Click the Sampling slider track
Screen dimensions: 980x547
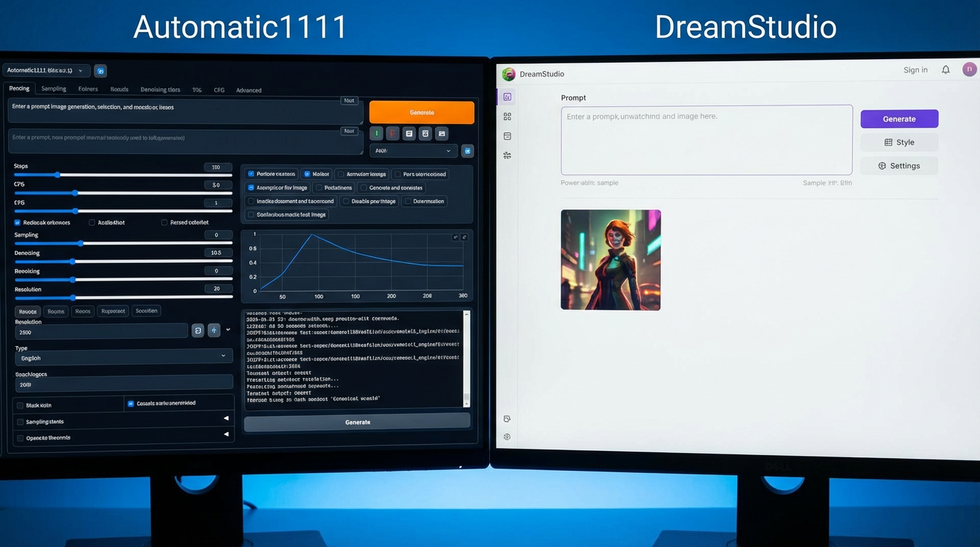click(x=123, y=243)
